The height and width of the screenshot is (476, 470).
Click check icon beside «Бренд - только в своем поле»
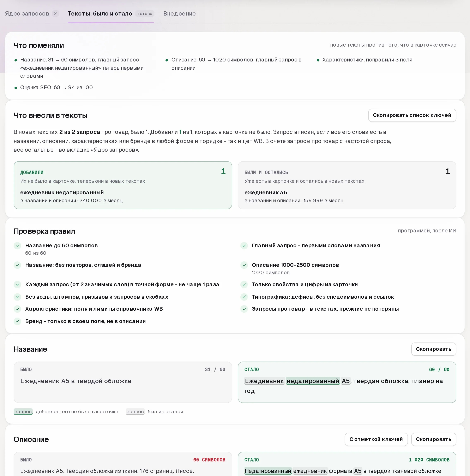pyautogui.click(x=18, y=321)
